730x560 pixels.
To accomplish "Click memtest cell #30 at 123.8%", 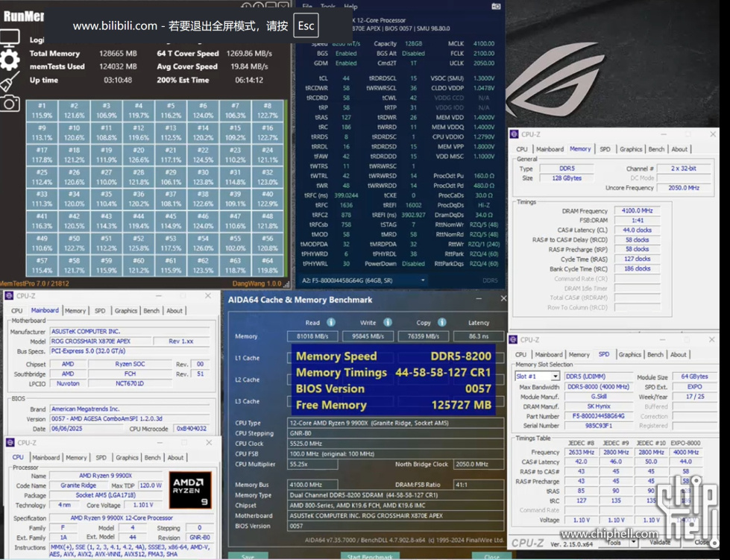I will (x=203, y=177).
